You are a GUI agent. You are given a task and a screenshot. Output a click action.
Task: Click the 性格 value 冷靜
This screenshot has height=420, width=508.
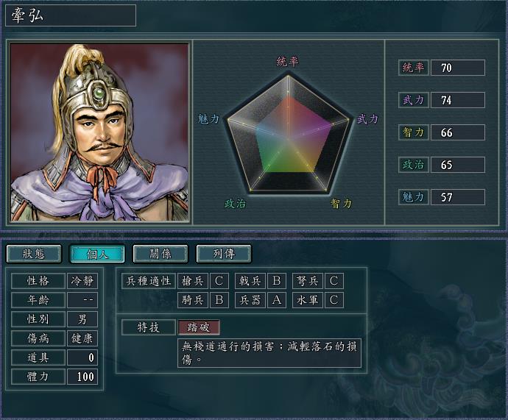click(82, 281)
